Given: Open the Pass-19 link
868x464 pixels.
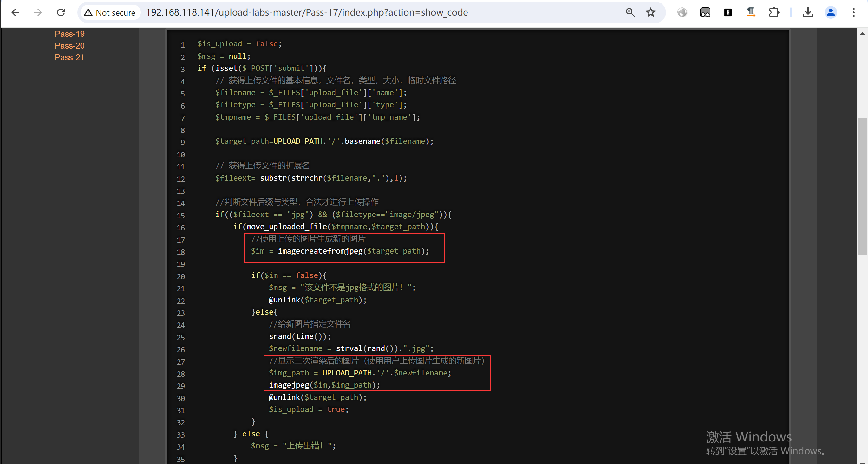Looking at the screenshot, I should pos(70,34).
